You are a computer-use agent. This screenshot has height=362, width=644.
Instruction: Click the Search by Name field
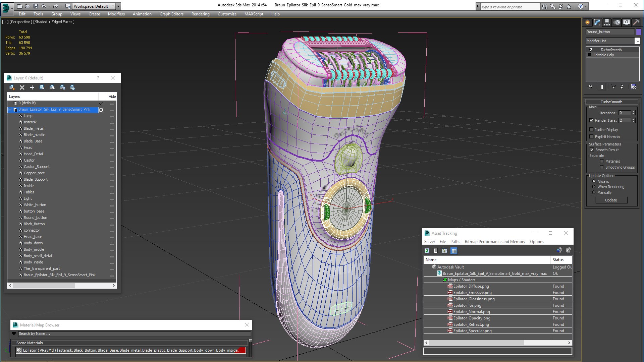point(134,334)
